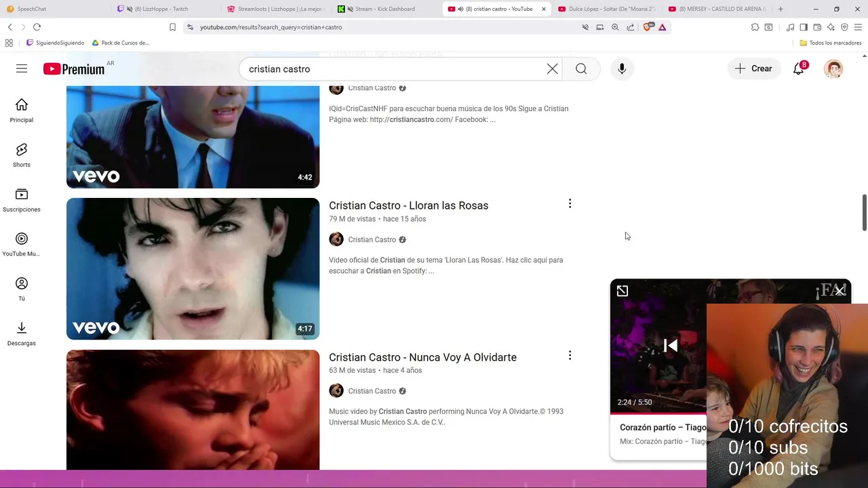Open the browser extensions puzzle icon
Viewport: 868px width, 488px height.
point(755,27)
